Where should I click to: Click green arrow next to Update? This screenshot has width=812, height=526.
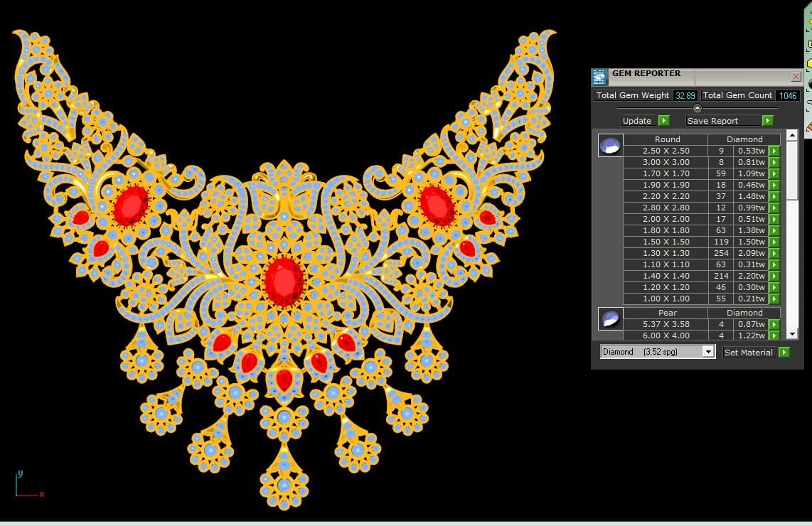[x=663, y=121]
